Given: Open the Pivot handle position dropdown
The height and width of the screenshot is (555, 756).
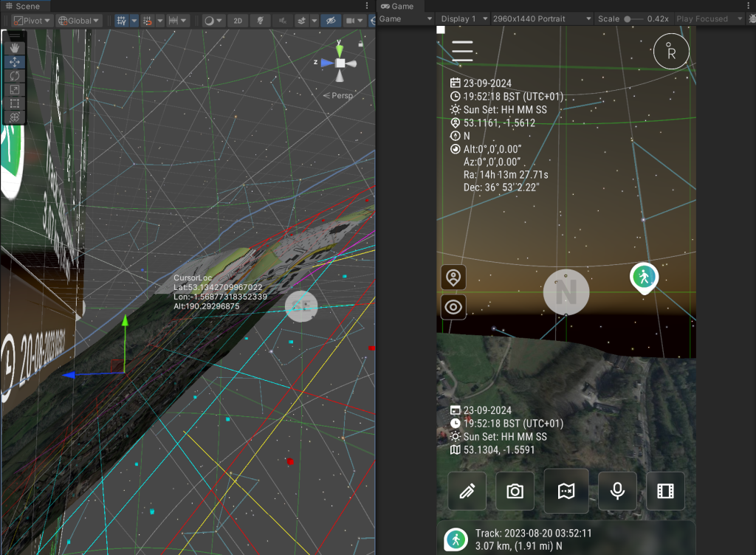Looking at the screenshot, I should pos(32,21).
